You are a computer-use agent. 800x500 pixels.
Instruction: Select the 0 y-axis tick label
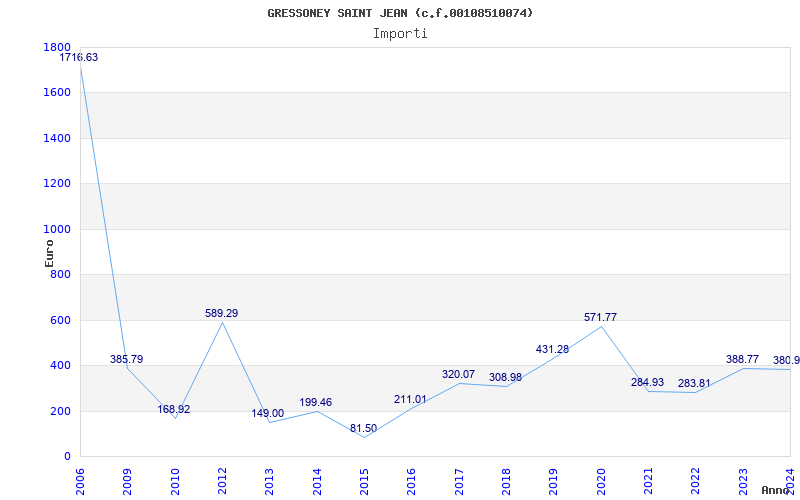pos(67,457)
